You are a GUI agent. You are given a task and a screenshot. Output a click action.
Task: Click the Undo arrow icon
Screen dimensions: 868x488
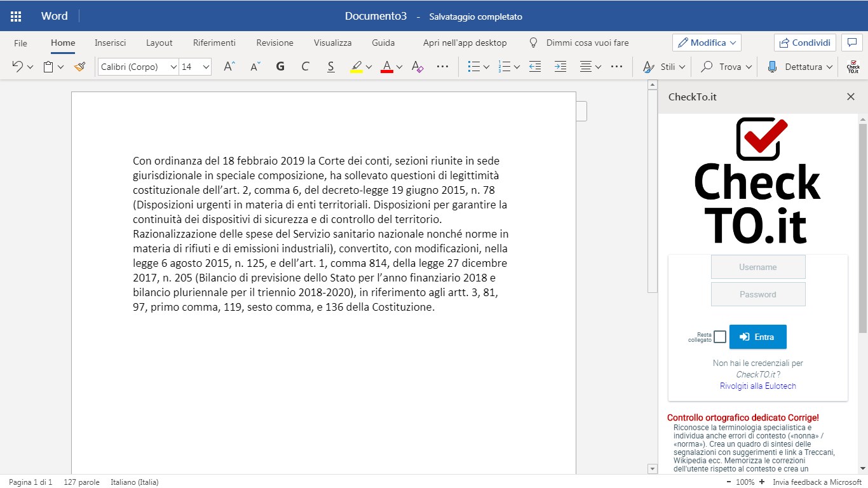18,67
